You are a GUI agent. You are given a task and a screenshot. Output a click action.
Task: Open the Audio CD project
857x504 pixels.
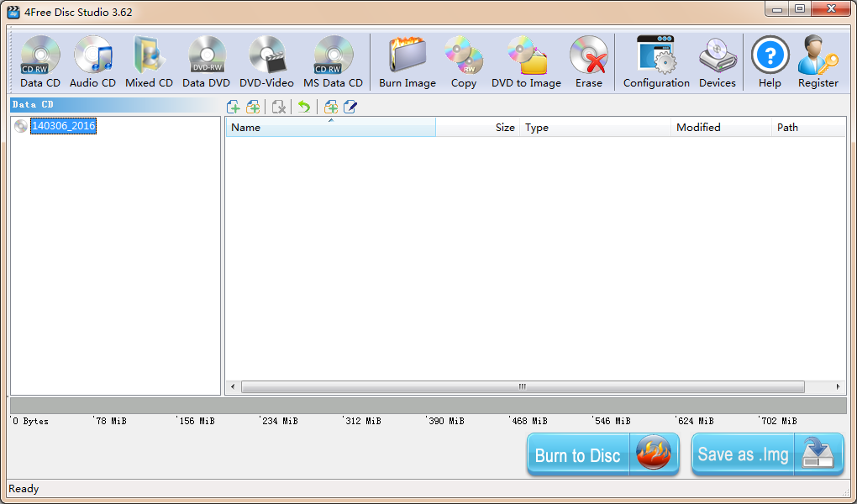pos(92,62)
